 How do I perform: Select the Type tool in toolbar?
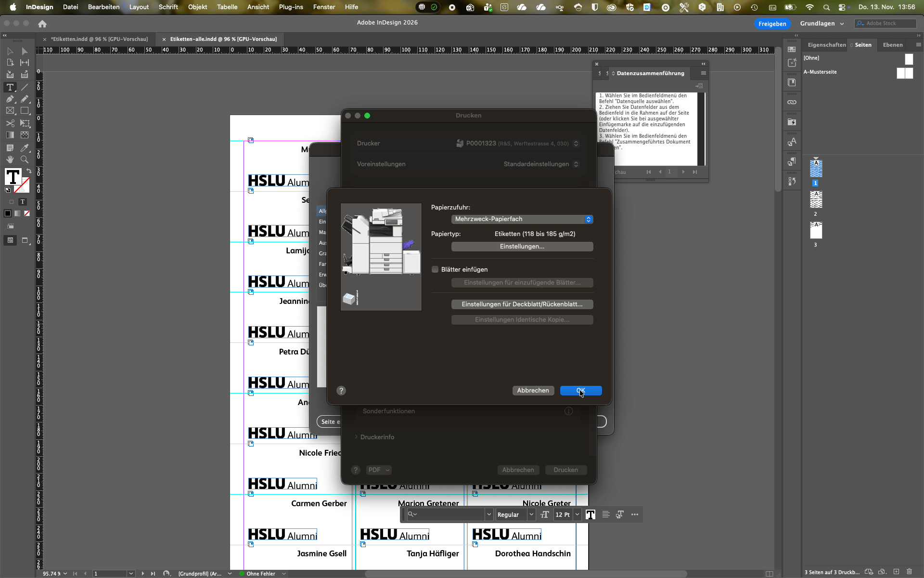click(10, 87)
